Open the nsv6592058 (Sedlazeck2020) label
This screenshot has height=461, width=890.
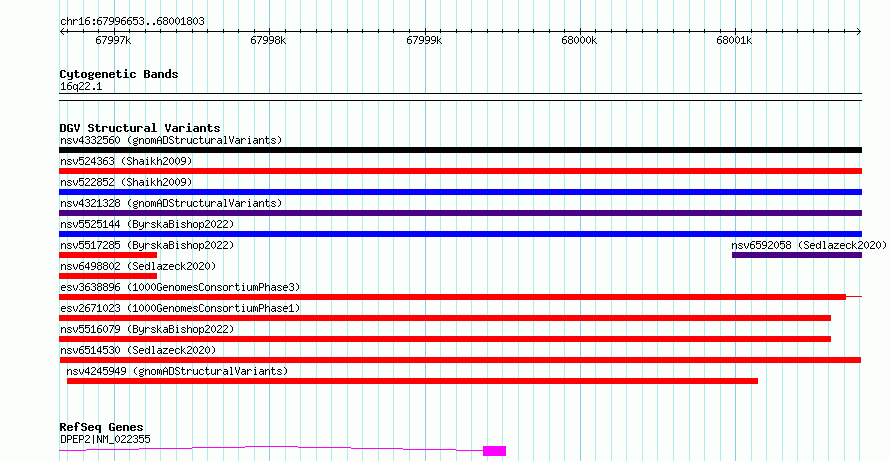pos(809,245)
